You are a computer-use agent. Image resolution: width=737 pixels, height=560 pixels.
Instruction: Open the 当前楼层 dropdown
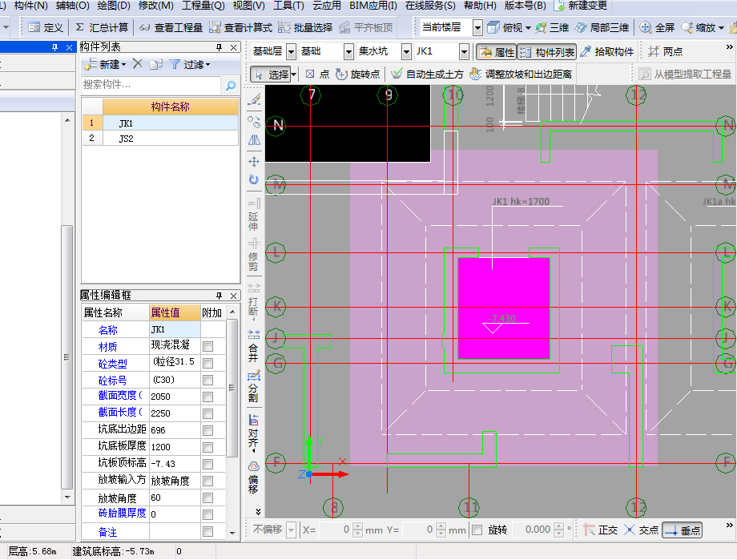pos(477,28)
